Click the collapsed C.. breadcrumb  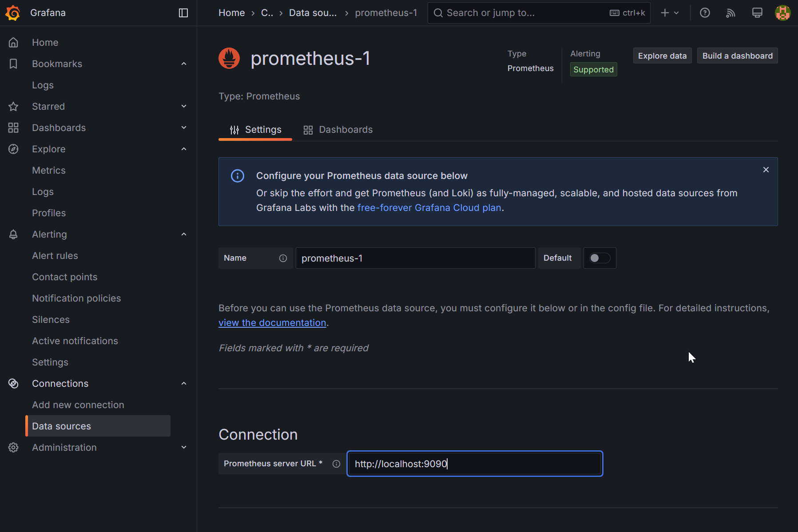[267, 13]
